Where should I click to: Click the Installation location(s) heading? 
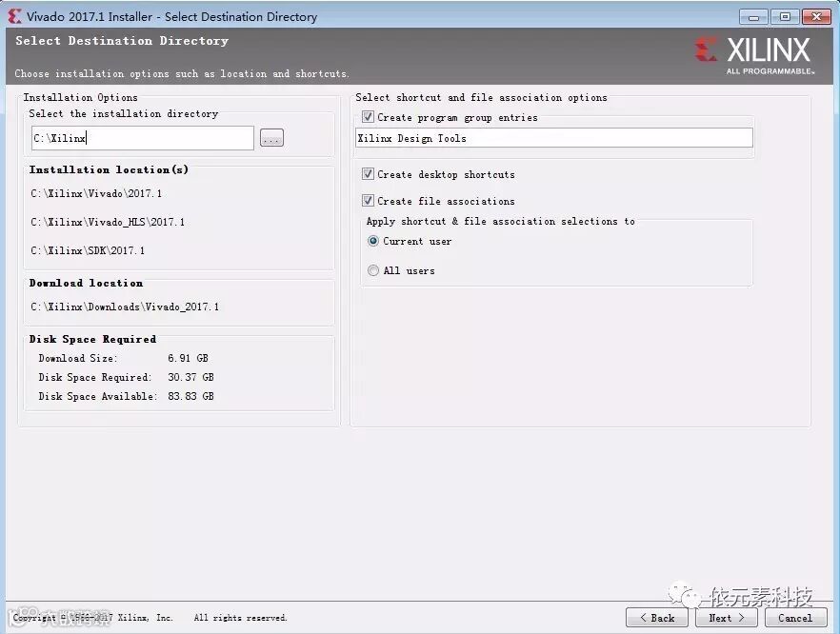point(109,169)
